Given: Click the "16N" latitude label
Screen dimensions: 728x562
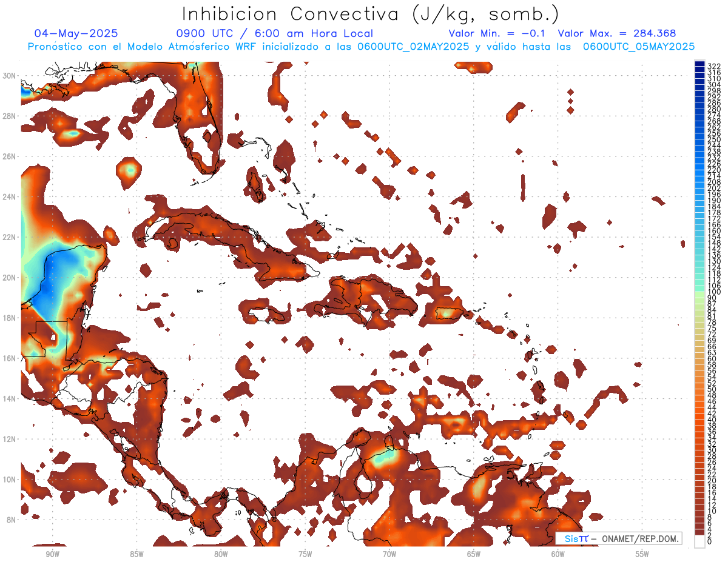Looking at the screenshot, I should [x=9, y=358].
